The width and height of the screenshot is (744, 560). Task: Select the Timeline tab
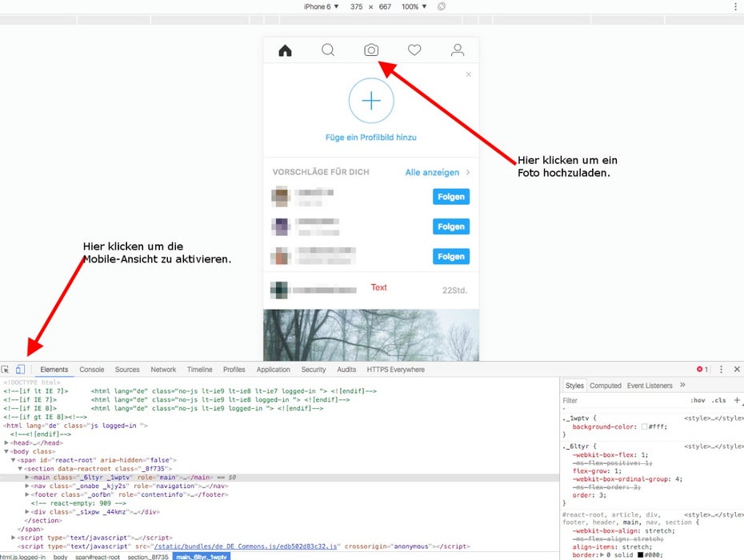pos(199,370)
